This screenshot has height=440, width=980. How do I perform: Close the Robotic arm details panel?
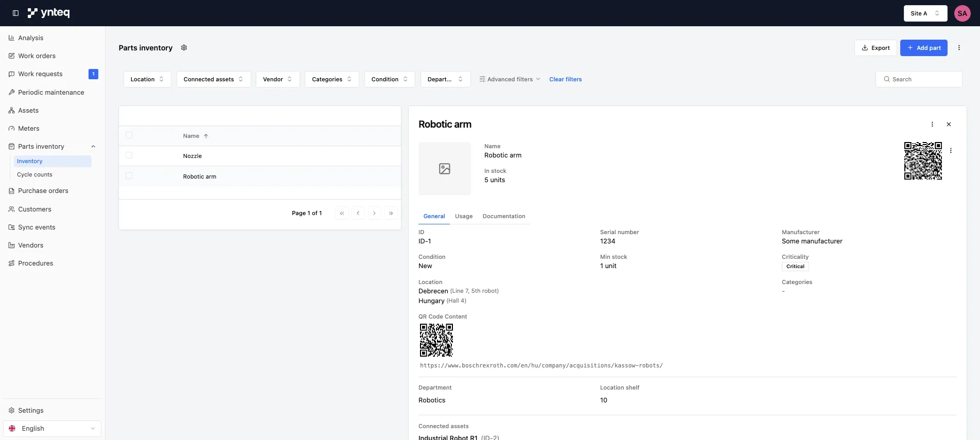[x=949, y=124]
